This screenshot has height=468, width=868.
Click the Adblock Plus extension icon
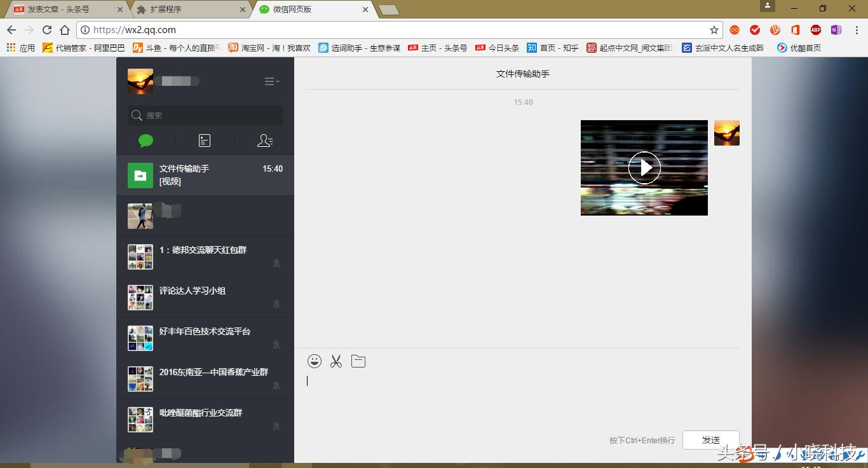816,29
